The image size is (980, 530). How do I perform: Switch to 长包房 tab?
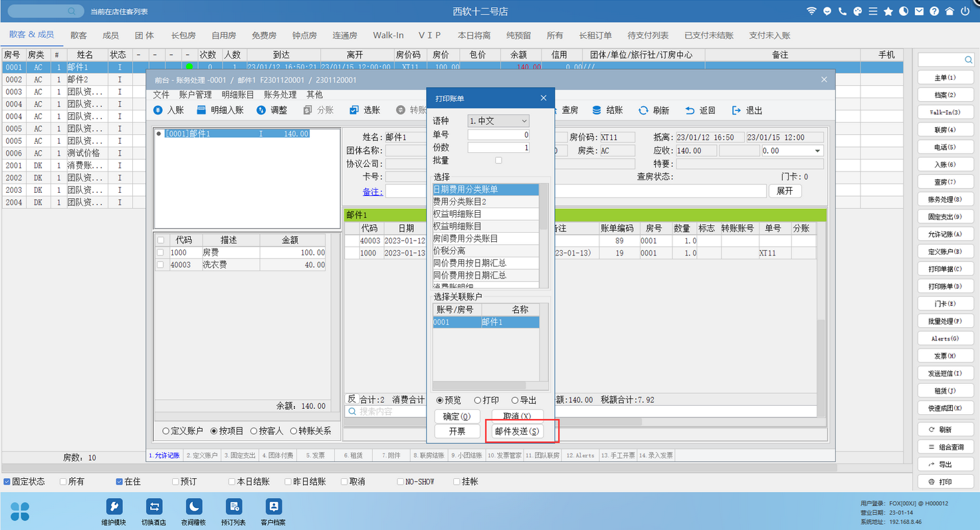click(x=183, y=35)
